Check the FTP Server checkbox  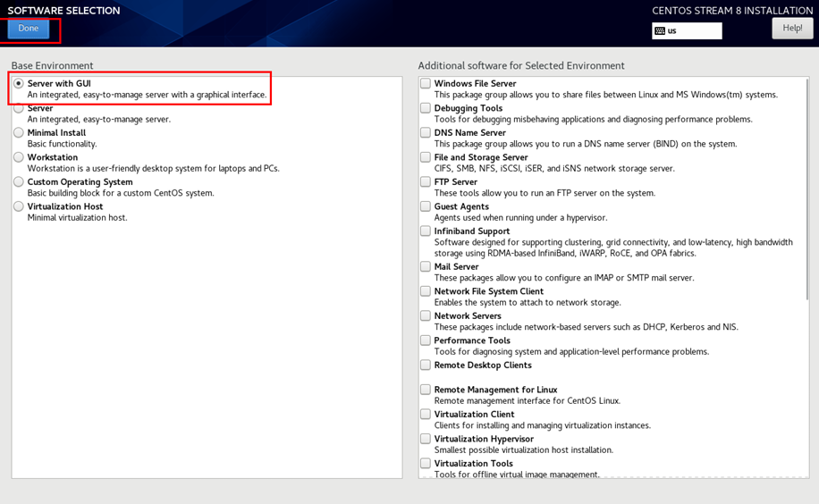click(x=426, y=181)
